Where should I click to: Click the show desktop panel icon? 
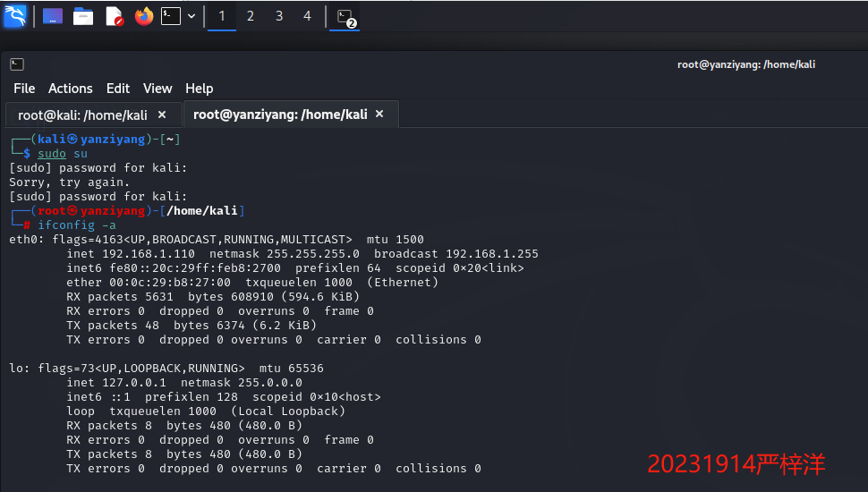(53, 16)
